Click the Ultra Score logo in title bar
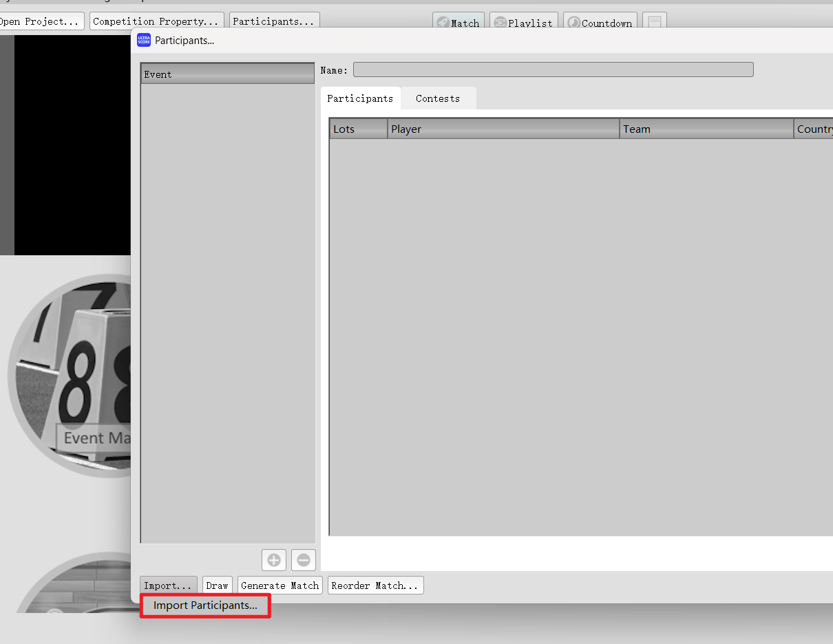This screenshot has height=644, width=833. [x=144, y=41]
